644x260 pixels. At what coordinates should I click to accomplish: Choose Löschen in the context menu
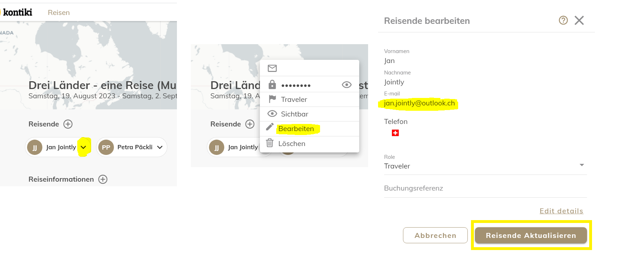click(292, 144)
